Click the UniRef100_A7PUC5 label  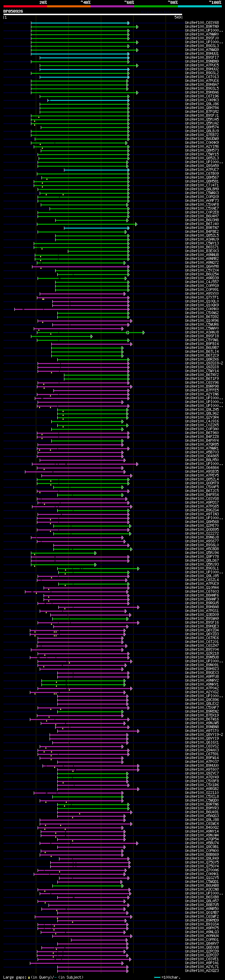pyautogui.click(x=202, y=65)
